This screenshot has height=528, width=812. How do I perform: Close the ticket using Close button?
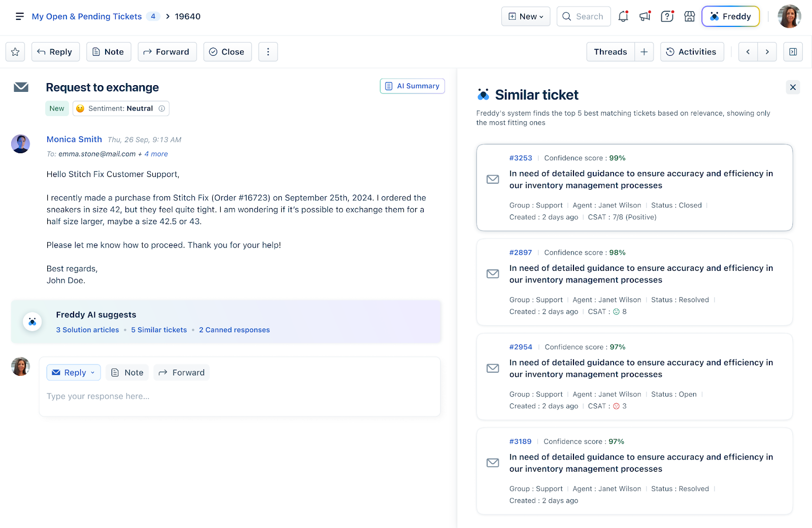pos(227,52)
